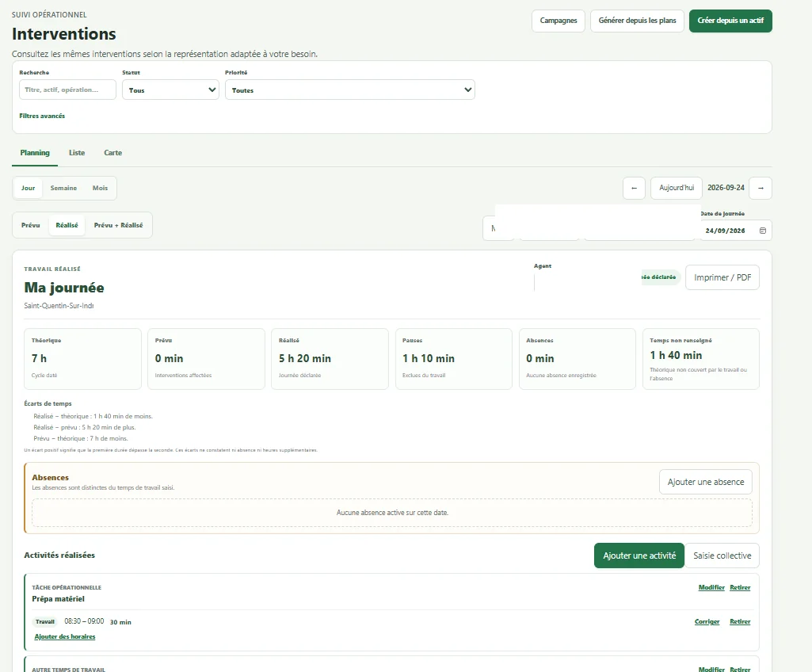This screenshot has width=812, height=672.
Task: Select the Semaine view toggle
Action: (63, 188)
